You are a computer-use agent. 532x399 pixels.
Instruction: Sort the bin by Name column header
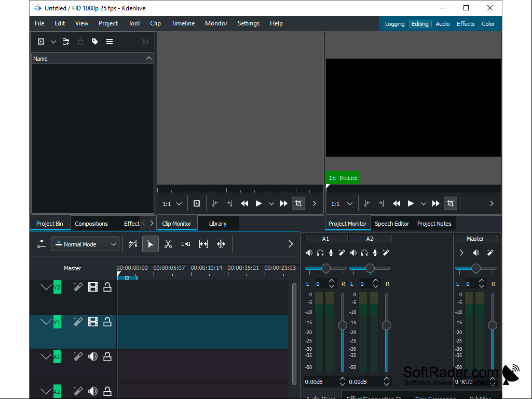(x=92, y=58)
